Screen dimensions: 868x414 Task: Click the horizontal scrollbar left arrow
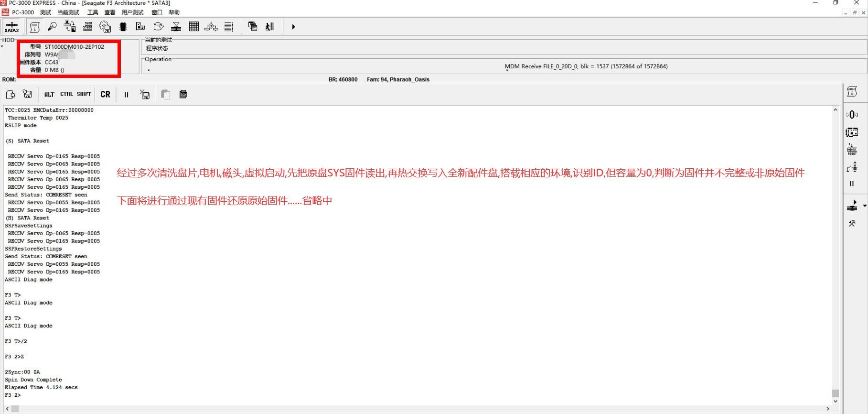[x=7, y=409]
